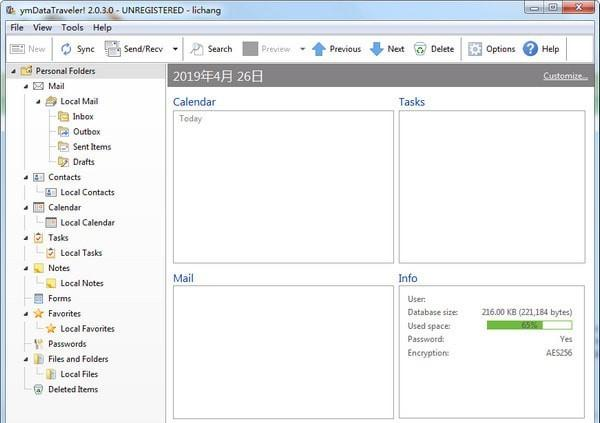Select the Calendar folder label in tree
This screenshot has width=600, height=423.
pyautogui.click(x=65, y=207)
